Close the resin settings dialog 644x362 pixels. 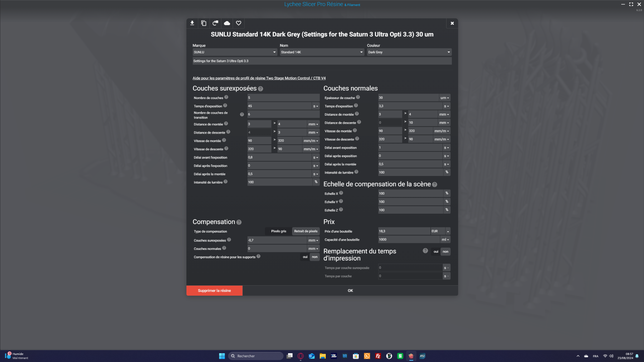click(x=452, y=23)
